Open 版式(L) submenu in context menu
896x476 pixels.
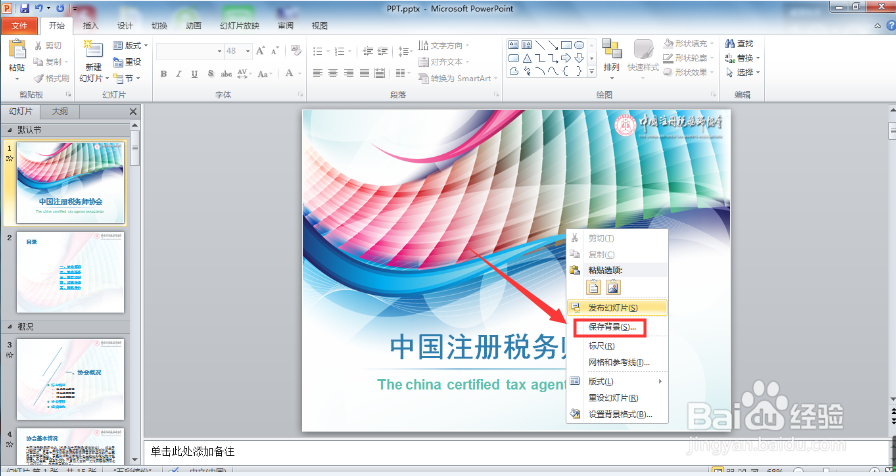click(617, 381)
